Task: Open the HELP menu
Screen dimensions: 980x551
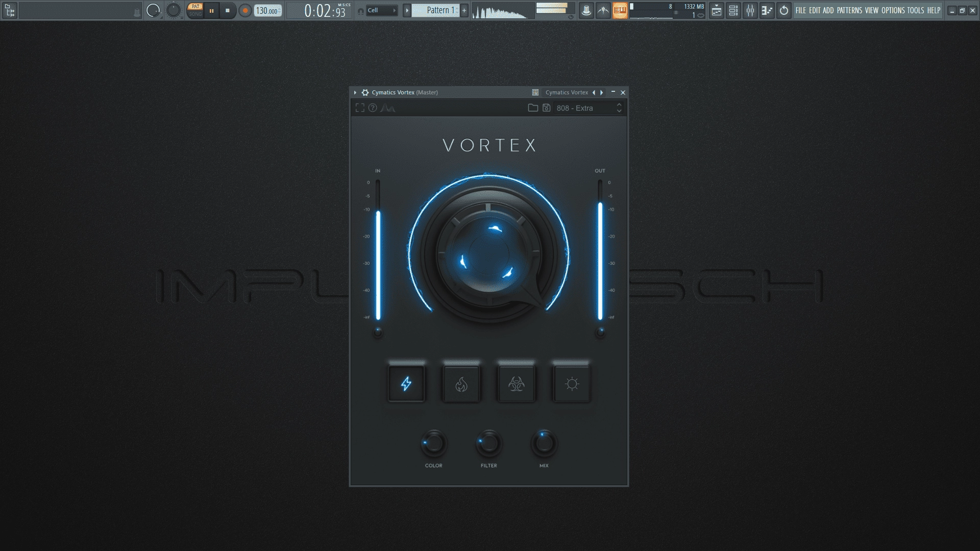Action: pyautogui.click(x=934, y=10)
